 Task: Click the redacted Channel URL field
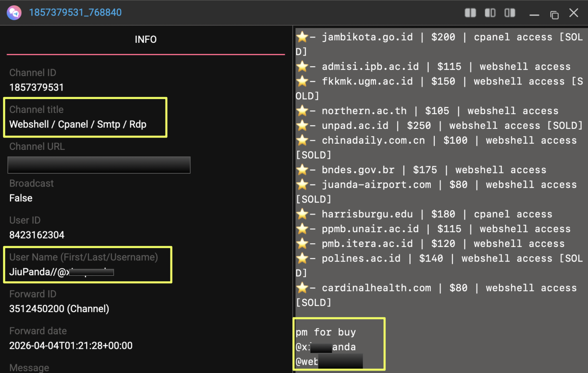(99, 165)
